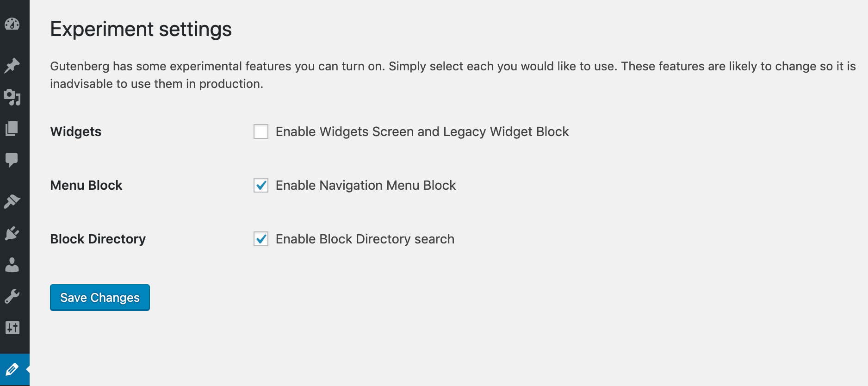Open Settings via the sliders icon
This screenshot has width=868, height=386.
tap(12, 328)
